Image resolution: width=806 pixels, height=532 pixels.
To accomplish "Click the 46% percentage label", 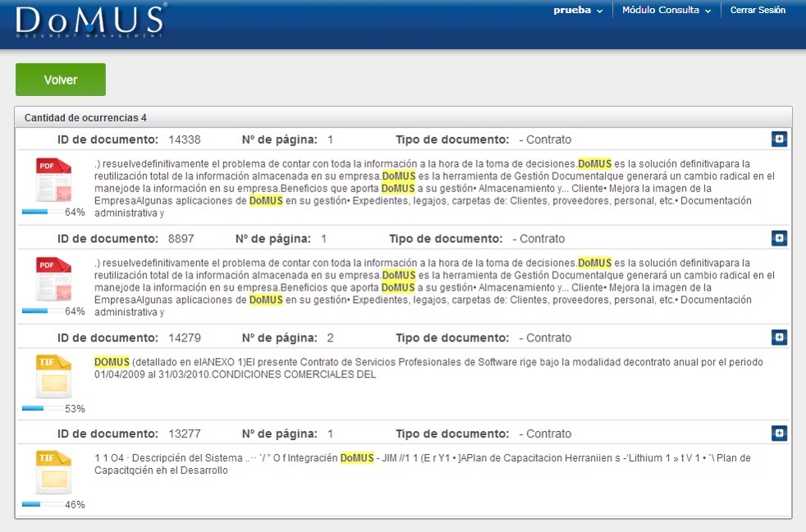I will coord(75,505).
